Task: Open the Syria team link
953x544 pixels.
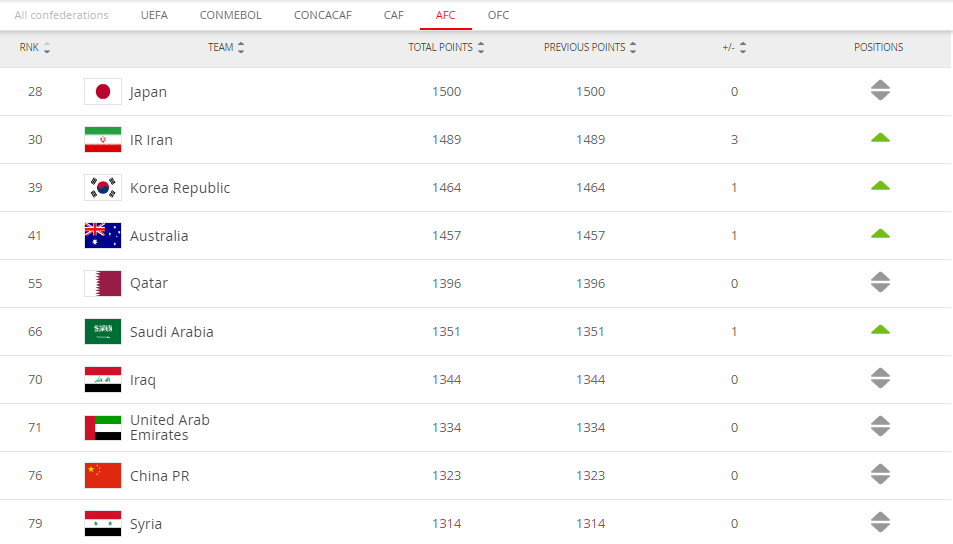Action: [146, 524]
